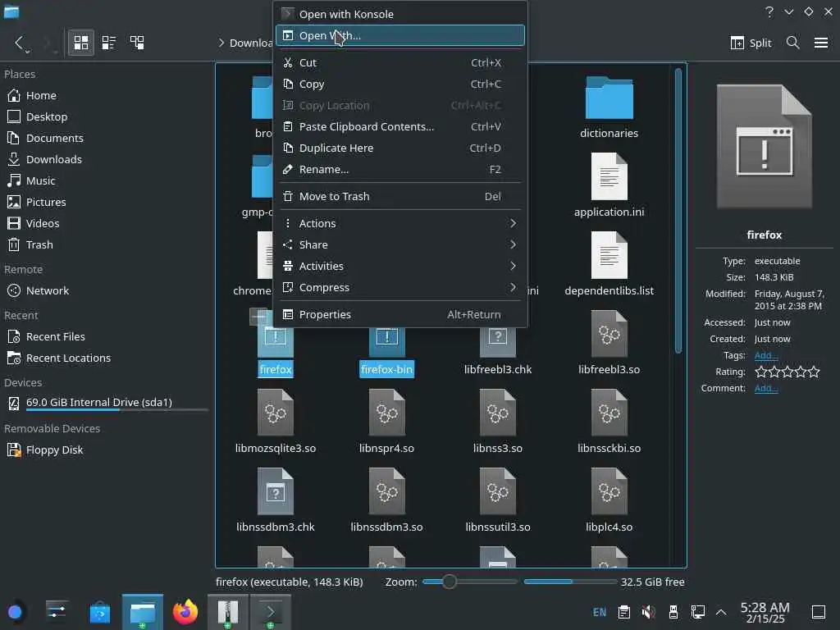Click the Split view button
The height and width of the screenshot is (630, 840).
pyautogui.click(x=751, y=43)
